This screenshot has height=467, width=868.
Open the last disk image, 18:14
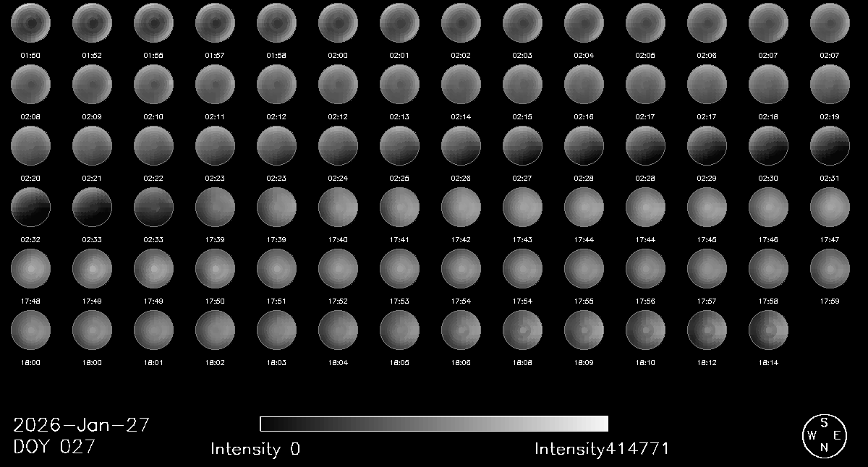[768, 330]
